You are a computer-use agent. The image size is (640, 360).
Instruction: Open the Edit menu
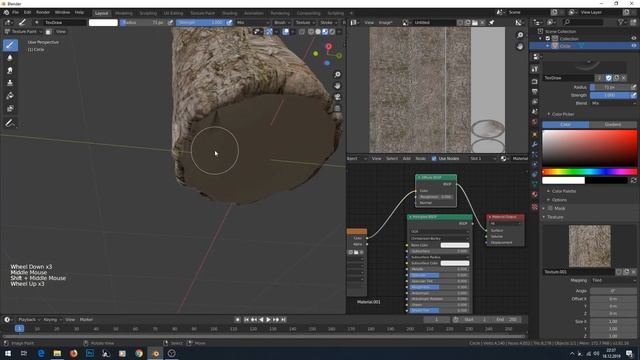click(x=27, y=12)
